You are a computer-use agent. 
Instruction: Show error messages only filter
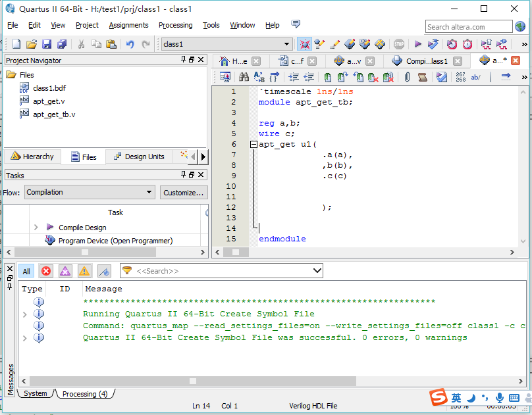46,271
